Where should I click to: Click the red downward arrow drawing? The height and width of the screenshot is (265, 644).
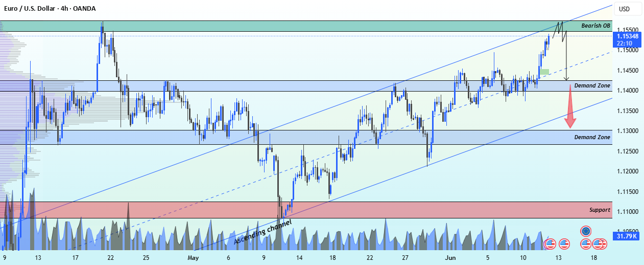[x=570, y=106]
